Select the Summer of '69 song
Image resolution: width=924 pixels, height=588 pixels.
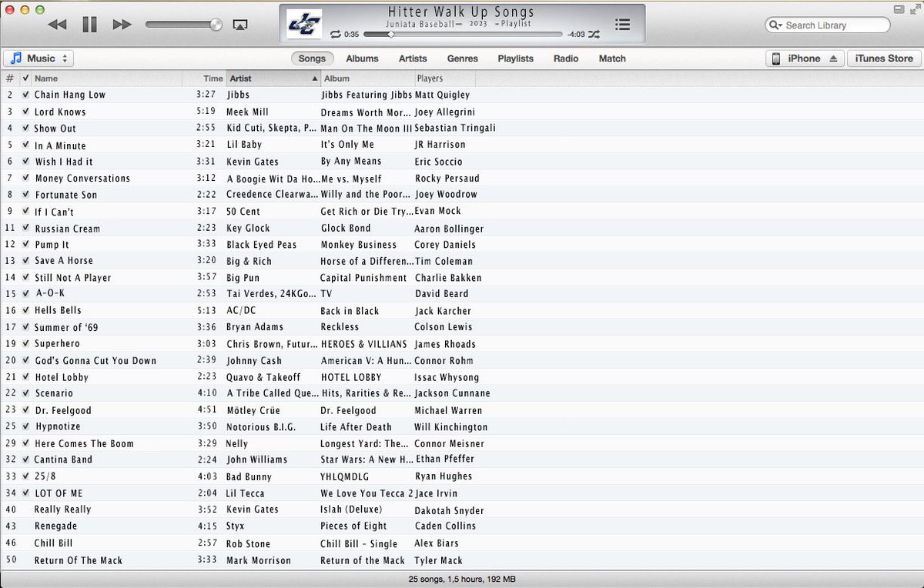pyautogui.click(x=65, y=327)
